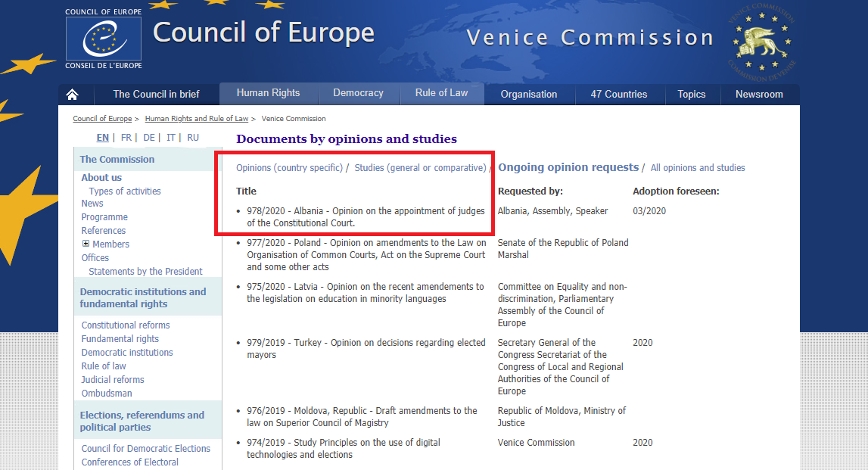Open 975/2020 Latvia opinion entry
Image resolution: width=868 pixels, height=470 pixels.
[366, 293]
